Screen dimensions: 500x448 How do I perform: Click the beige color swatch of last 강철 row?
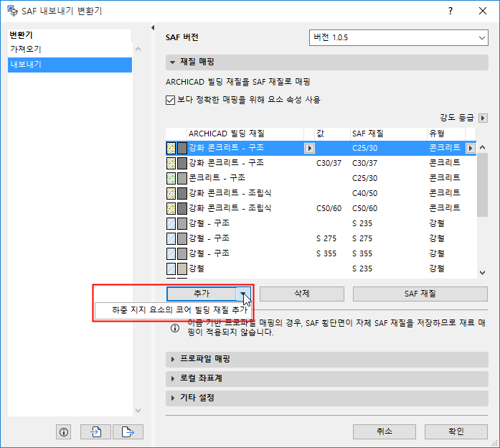(x=182, y=269)
